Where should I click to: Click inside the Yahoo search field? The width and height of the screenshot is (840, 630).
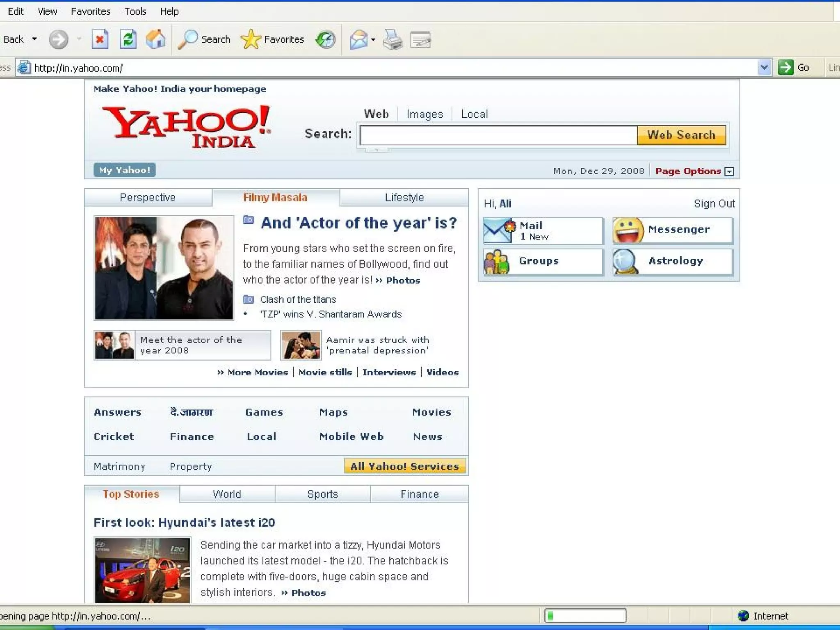click(498, 135)
